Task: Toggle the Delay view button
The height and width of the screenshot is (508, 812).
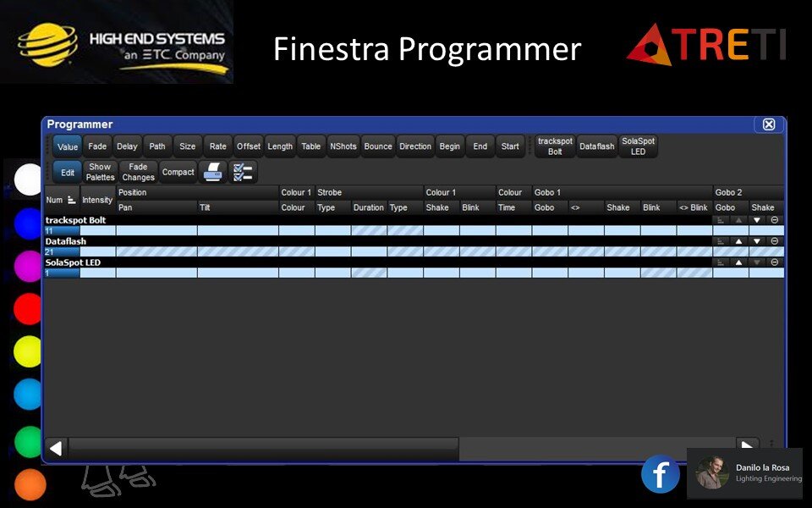Action: [x=127, y=146]
